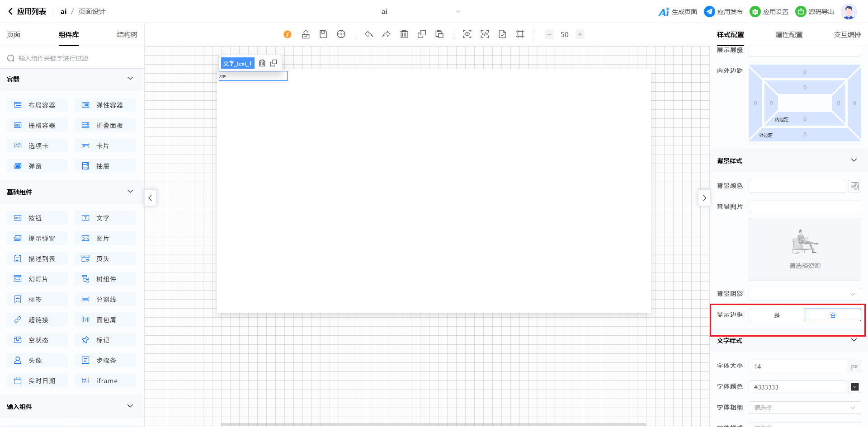868x427 pixels.
Task: Switch to the 结构树 tab
Action: [x=127, y=35]
